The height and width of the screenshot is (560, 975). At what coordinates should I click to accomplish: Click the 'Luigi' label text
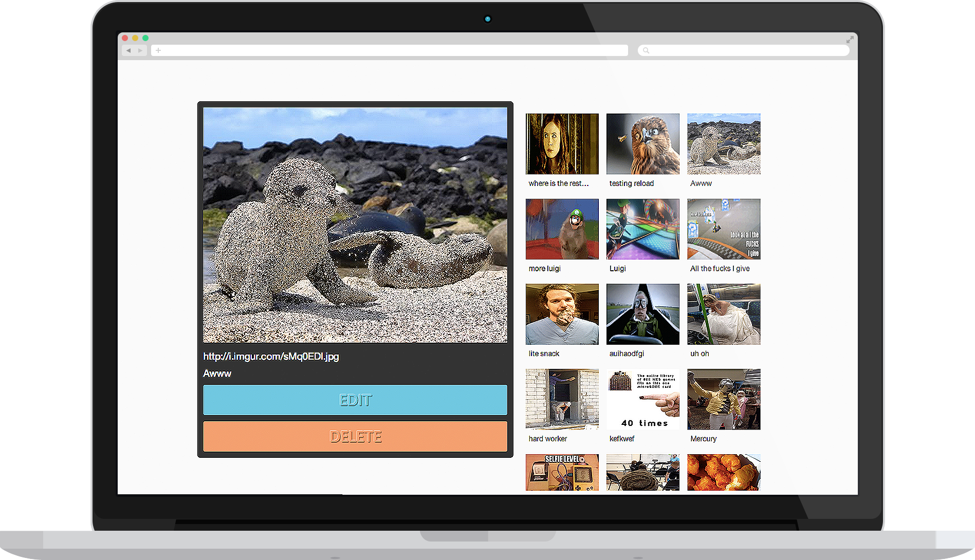point(618,269)
